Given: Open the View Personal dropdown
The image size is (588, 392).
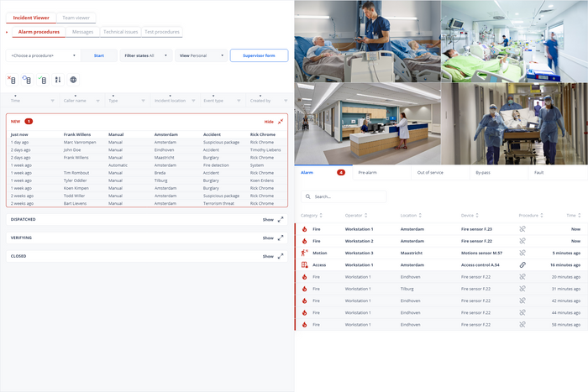Looking at the screenshot, I should (x=199, y=55).
